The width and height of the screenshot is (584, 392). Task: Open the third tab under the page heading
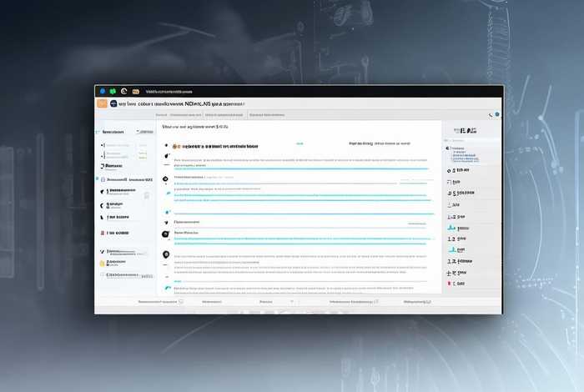269,114
